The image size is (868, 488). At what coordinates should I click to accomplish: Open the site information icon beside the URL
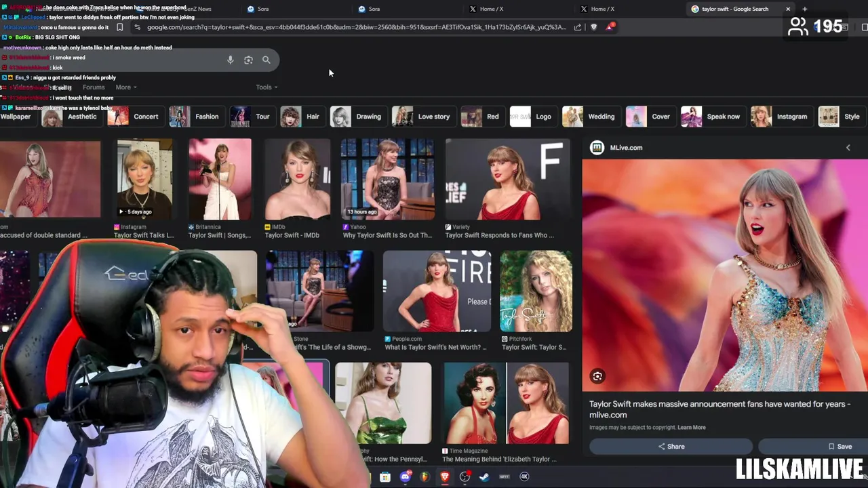pyautogui.click(x=137, y=27)
